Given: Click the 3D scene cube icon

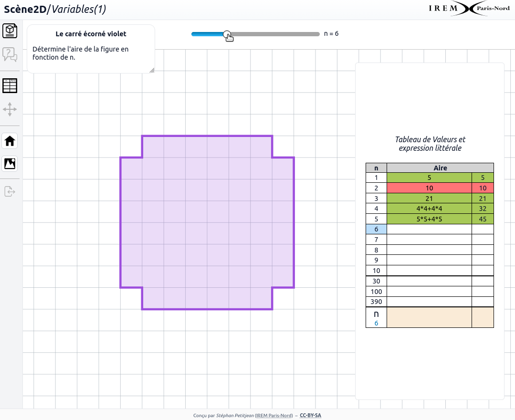Looking at the screenshot, I should [10, 31].
